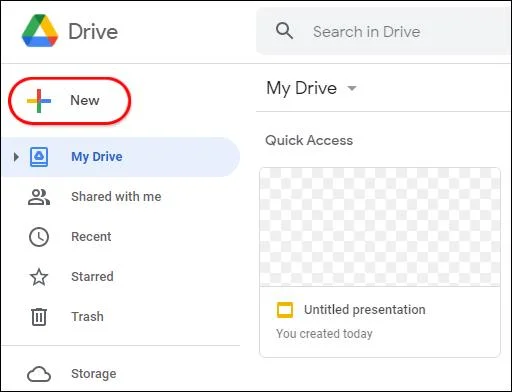Click the New button label
The height and width of the screenshot is (392, 512).
[x=85, y=100]
